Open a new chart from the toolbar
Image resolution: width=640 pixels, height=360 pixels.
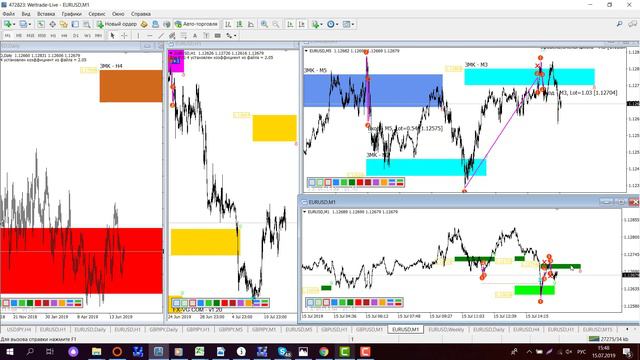(x=7, y=24)
